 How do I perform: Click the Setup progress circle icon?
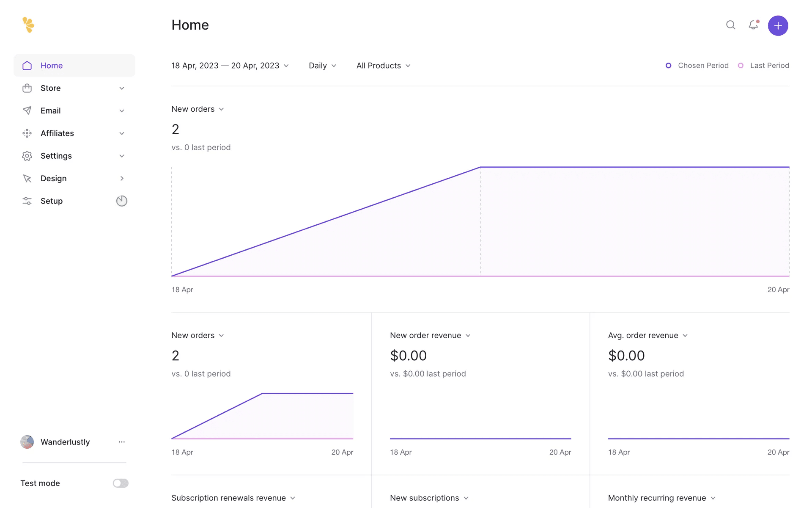coord(122,201)
